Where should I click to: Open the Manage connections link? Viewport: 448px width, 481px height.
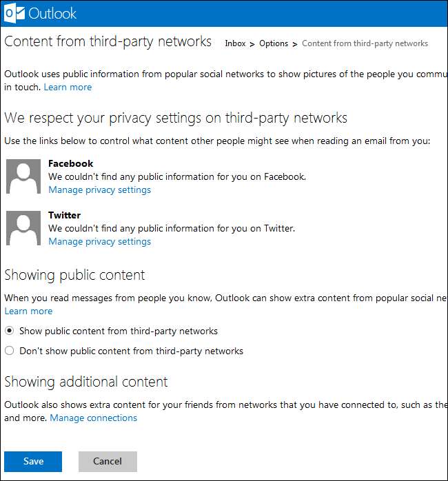[x=93, y=418]
